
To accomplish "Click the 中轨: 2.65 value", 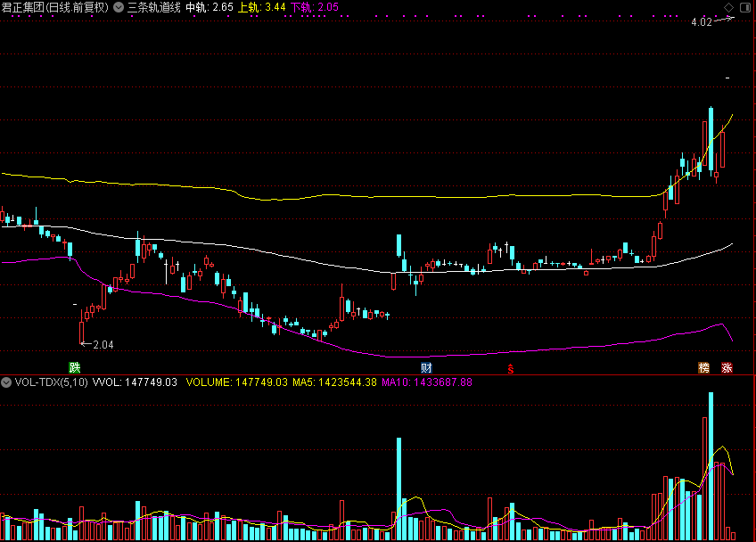I will pyautogui.click(x=210, y=7).
